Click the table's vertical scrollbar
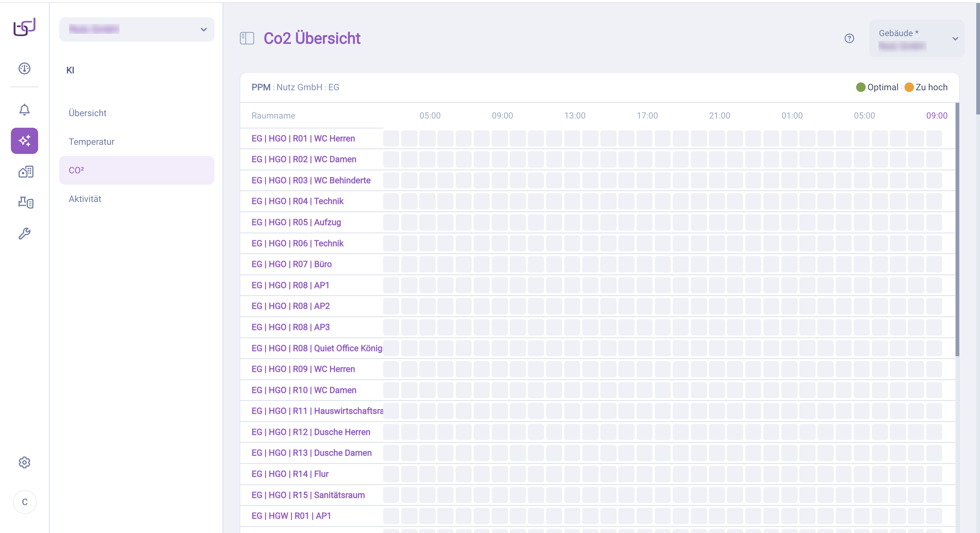 957,229
